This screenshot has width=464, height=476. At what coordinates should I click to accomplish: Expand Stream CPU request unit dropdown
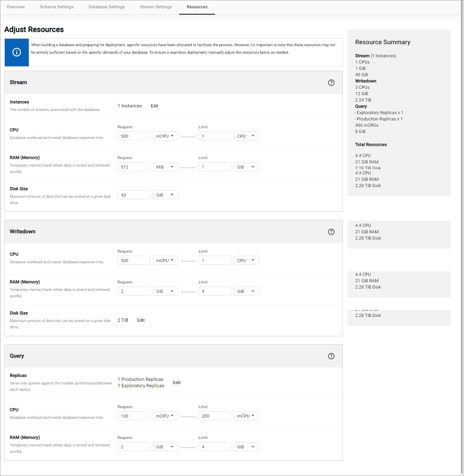[165, 136]
